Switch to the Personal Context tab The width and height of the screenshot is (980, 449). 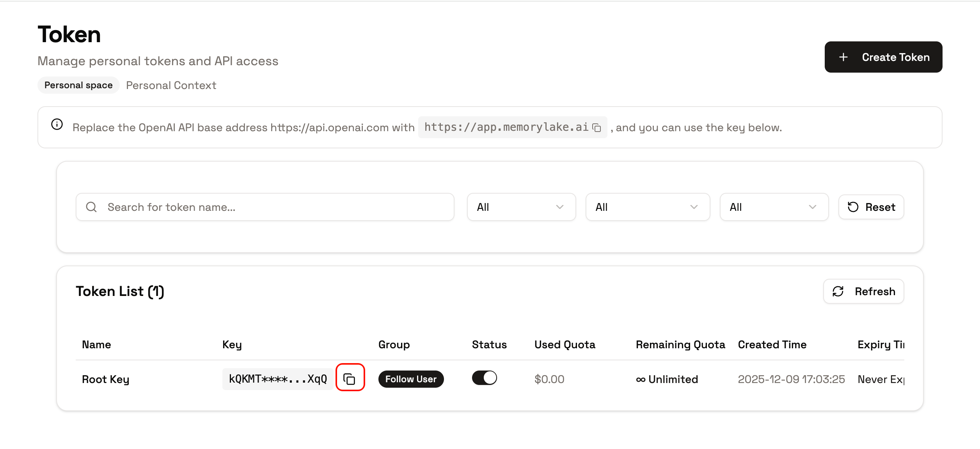click(171, 85)
